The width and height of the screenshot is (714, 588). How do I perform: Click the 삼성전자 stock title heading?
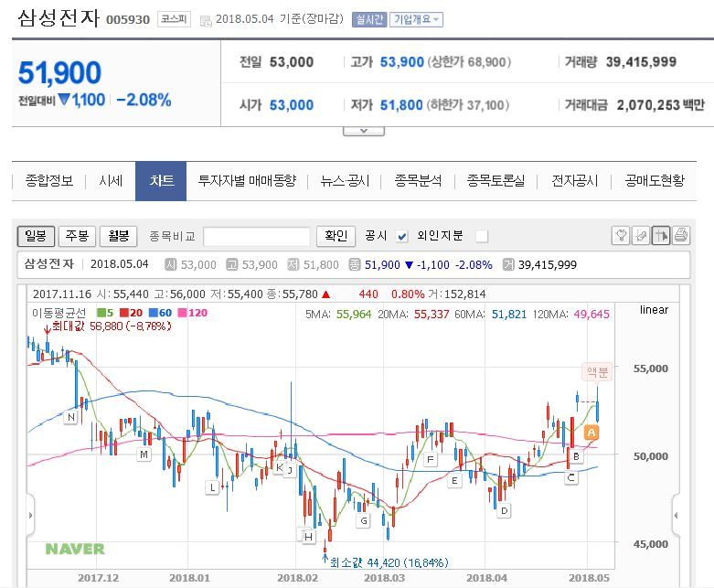(59, 18)
